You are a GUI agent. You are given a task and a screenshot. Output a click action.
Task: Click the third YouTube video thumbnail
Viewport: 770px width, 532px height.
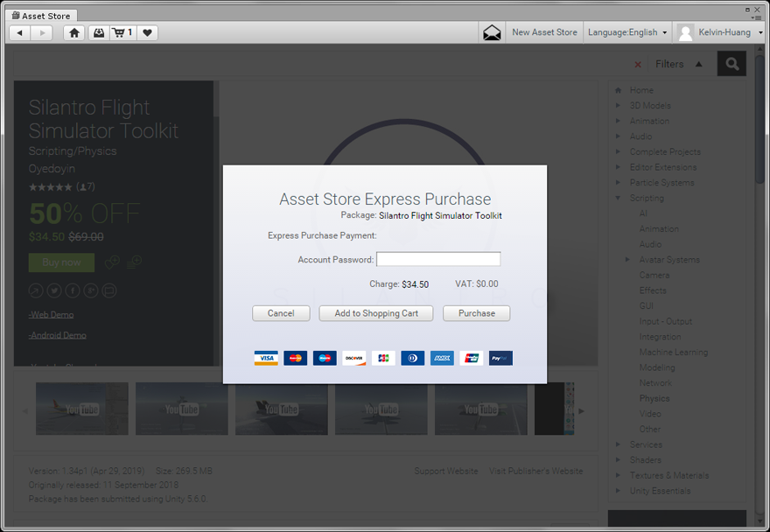pos(282,409)
